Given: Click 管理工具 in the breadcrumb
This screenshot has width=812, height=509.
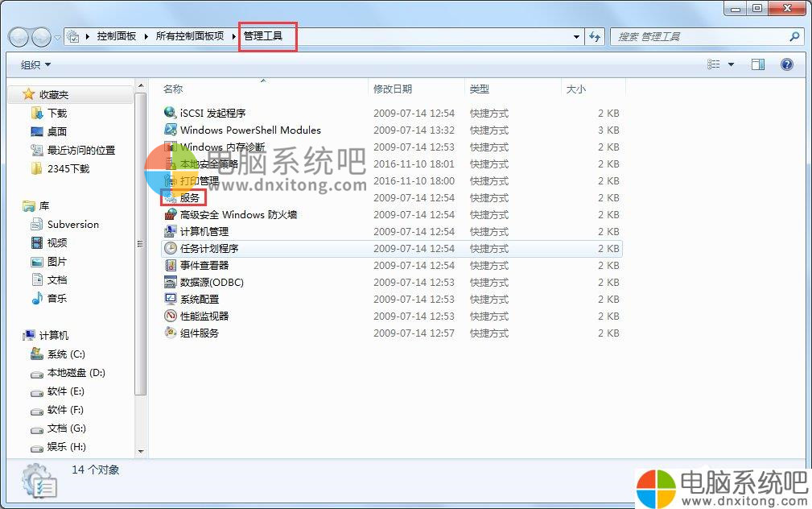Looking at the screenshot, I should tap(263, 36).
